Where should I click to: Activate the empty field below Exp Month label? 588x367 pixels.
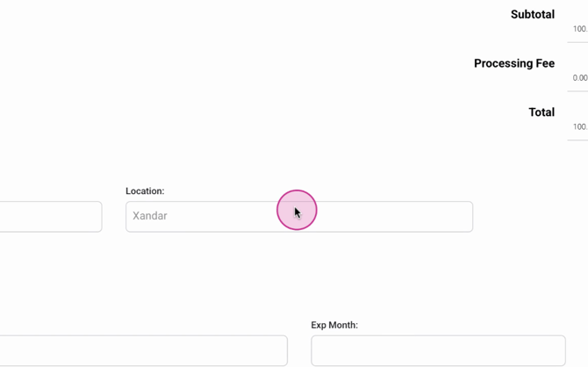(438, 350)
